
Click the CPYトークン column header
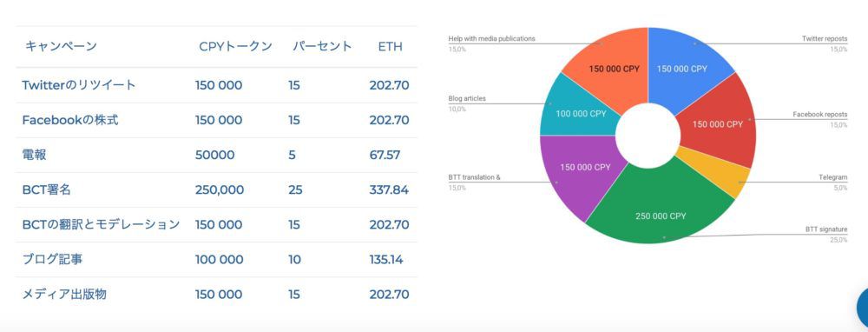pos(236,47)
